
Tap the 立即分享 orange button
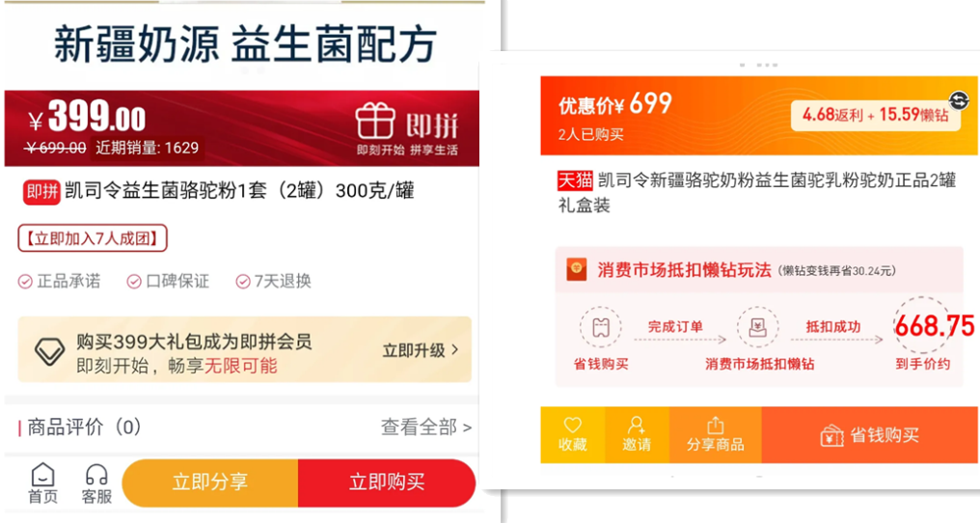pos(210,482)
